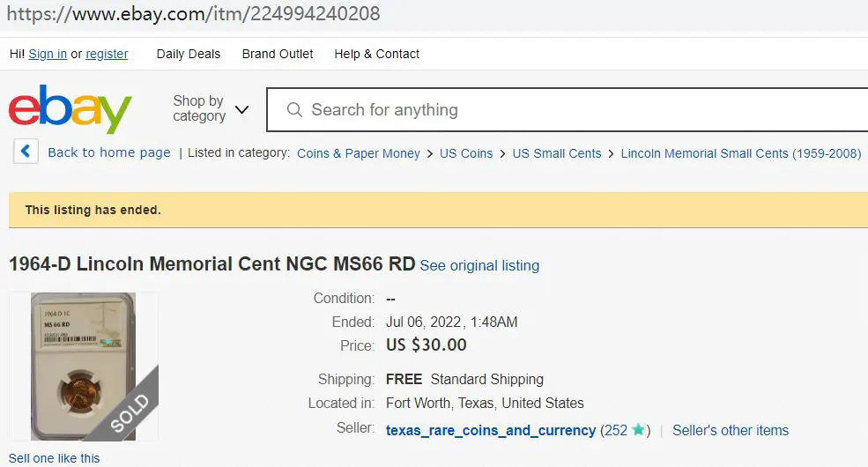The width and height of the screenshot is (868, 467).
Task: Click the search magnifier icon
Action: click(x=294, y=109)
